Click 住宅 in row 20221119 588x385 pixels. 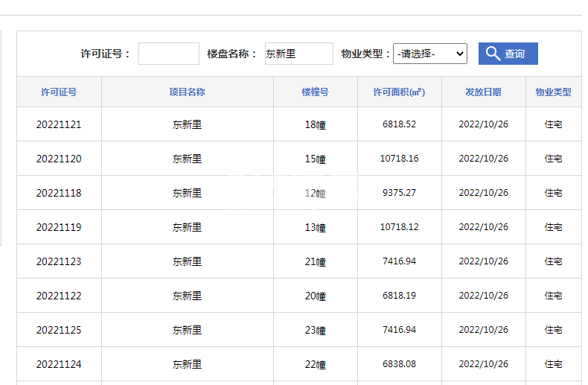(x=553, y=227)
